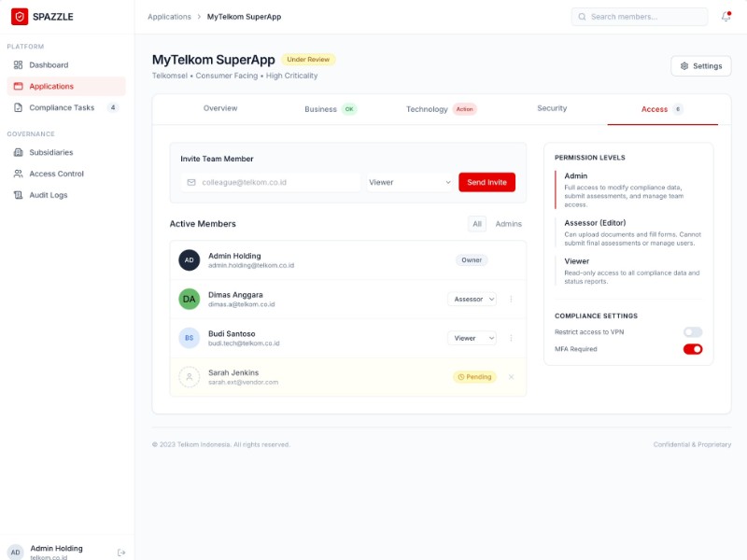Switch to the Security tab
Screen dimensions: 747x560
coord(552,109)
